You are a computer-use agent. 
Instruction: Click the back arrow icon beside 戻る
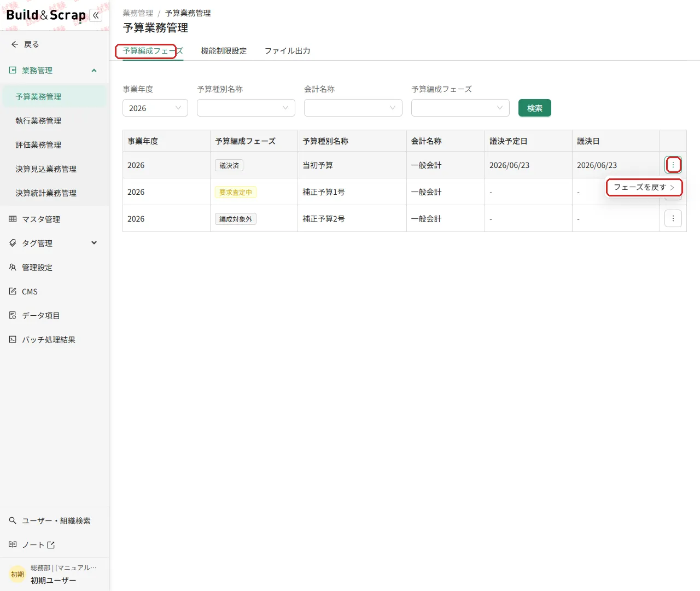15,44
